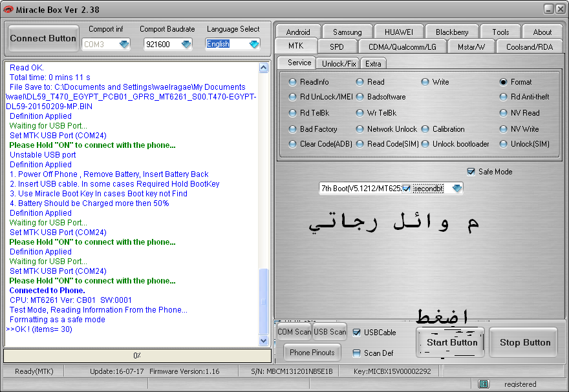Screen dimensions: 569x392
Task: Minimize the Miracle Box window
Action: click(x=549, y=10)
